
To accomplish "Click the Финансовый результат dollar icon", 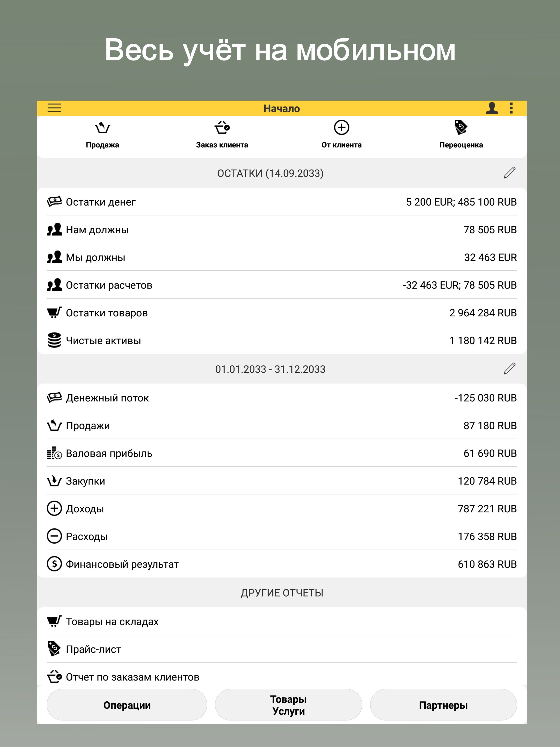I will [54, 564].
